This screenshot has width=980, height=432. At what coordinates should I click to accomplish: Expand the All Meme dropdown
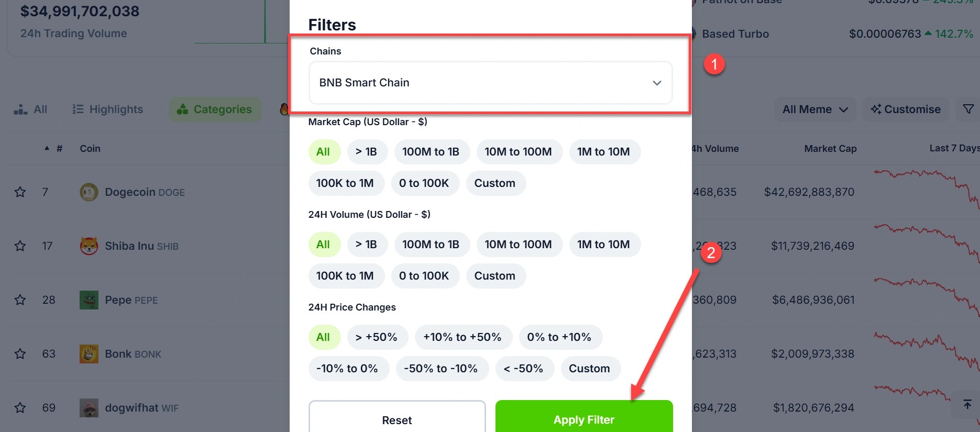click(814, 109)
